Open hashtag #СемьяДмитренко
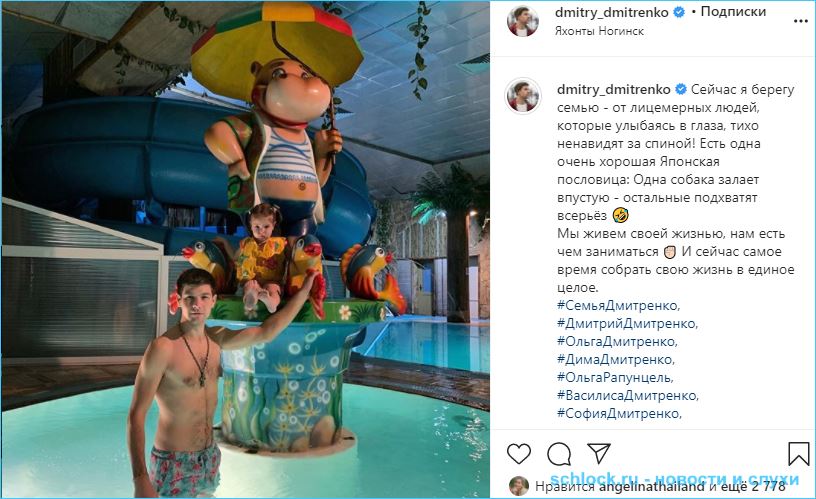816x499 pixels. (618, 305)
